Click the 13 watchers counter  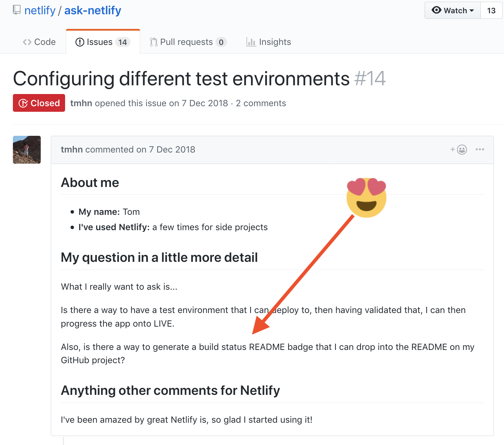491,10
